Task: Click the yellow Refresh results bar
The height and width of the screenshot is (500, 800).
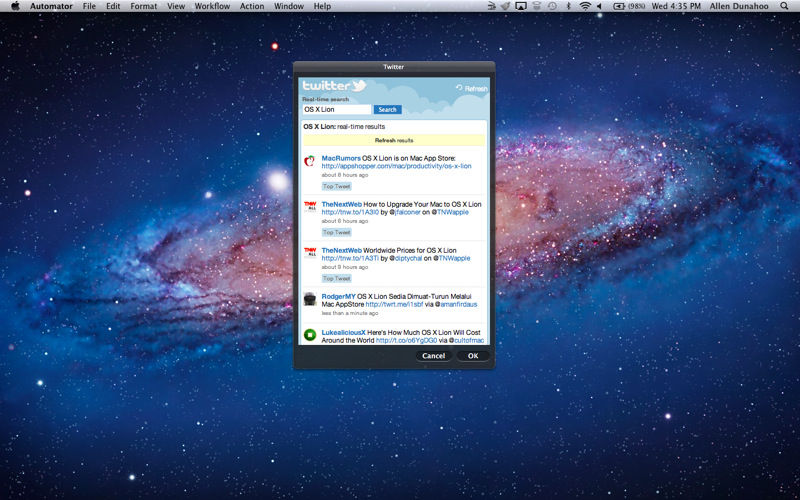Action: point(394,140)
